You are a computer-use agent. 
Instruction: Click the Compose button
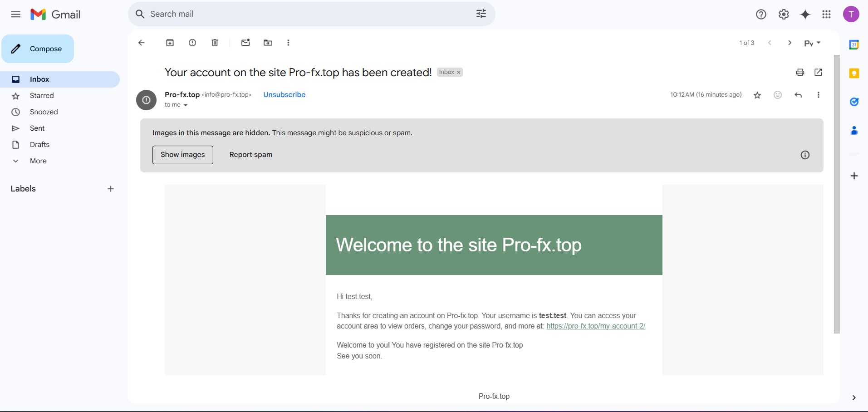pos(38,49)
